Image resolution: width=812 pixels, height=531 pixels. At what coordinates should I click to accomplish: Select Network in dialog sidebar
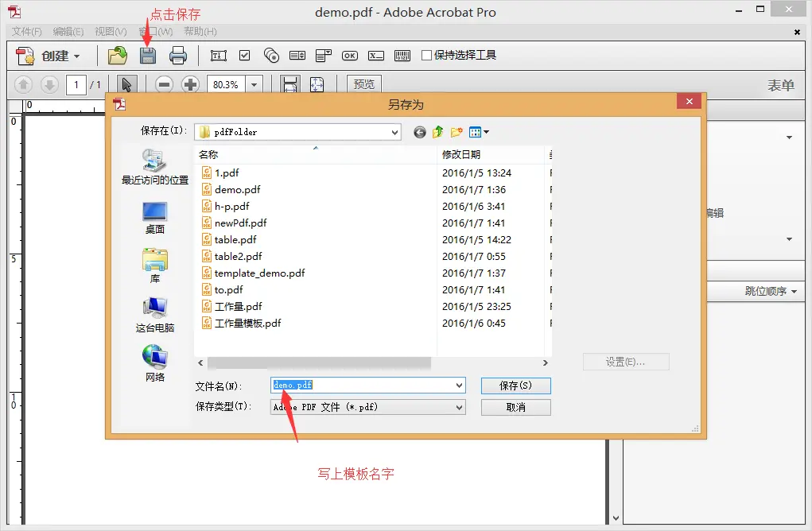click(155, 363)
